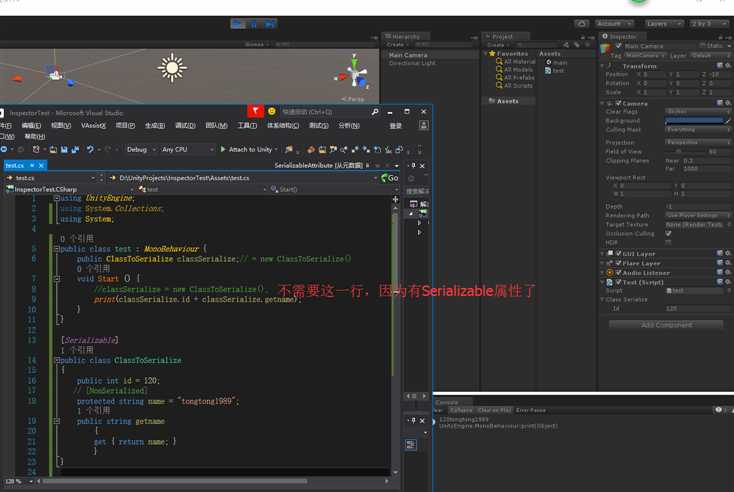Viewport: 734px width, 492px height.
Task: Open the Clear Flags dropdown
Action: tap(697, 111)
